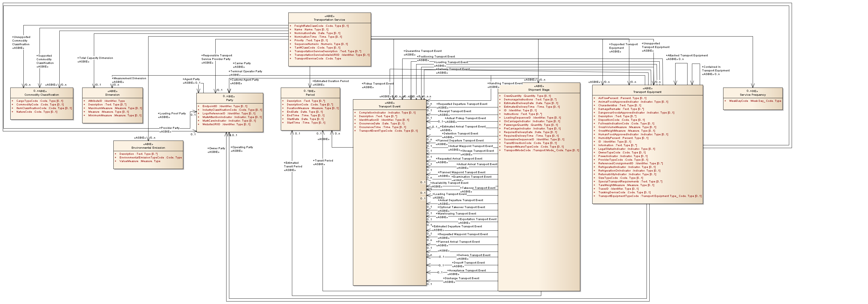Click the Commodity Classification class box title

point(42,95)
